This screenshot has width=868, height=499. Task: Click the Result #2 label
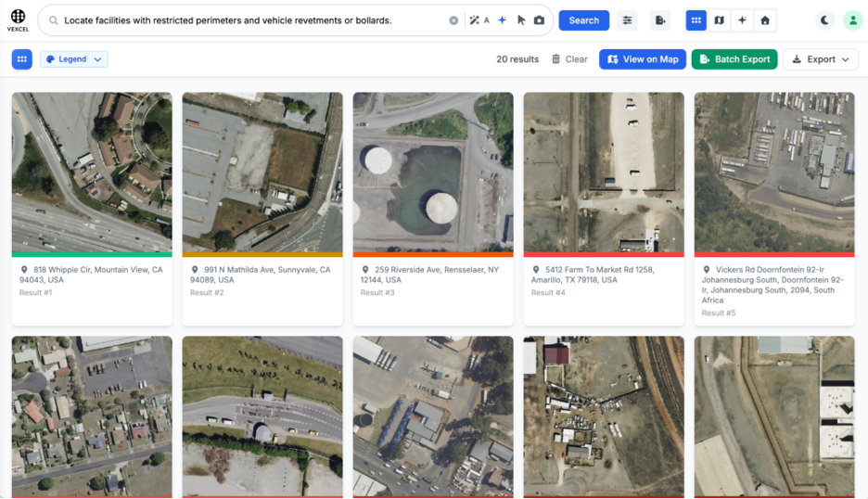point(207,292)
